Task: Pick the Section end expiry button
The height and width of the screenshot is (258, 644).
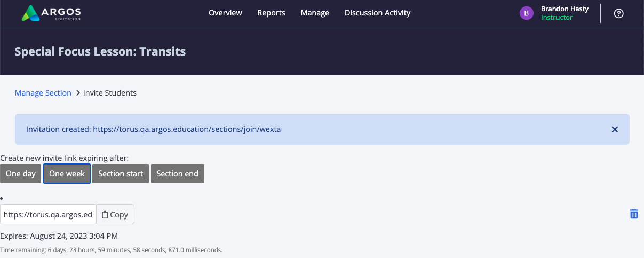Action: click(177, 174)
